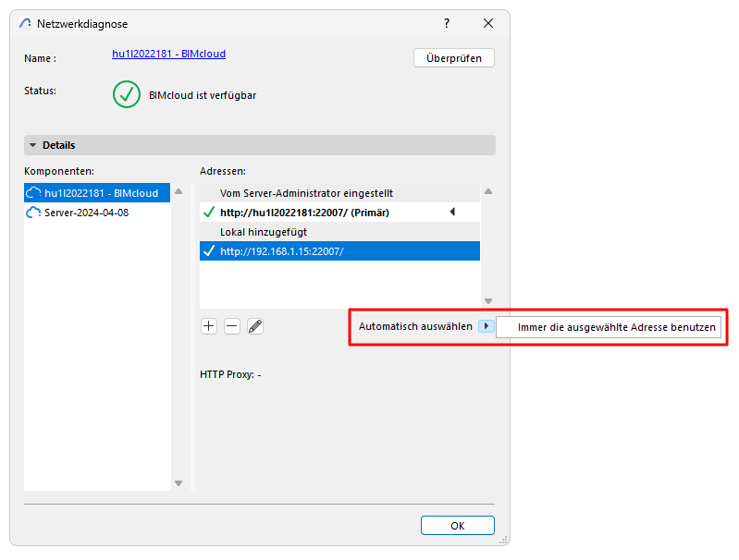Click black triangle marker beside primary address
The width and height of the screenshot is (739, 560).
[x=452, y=213]
